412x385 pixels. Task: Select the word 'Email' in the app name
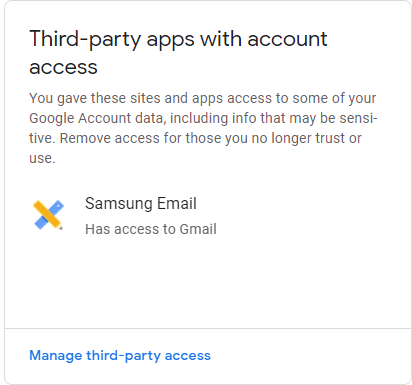coord(177,203)
